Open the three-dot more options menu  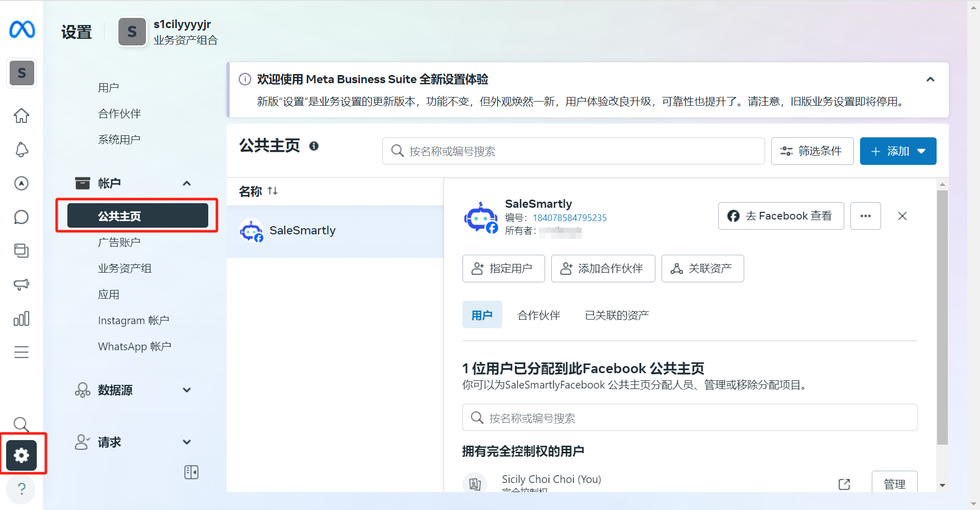pos(865,215)
